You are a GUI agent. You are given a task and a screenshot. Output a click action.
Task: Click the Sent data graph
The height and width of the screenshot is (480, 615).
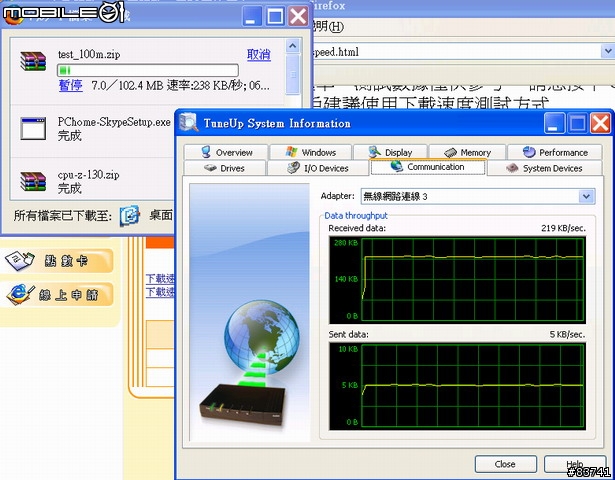[x=457, y=386]
